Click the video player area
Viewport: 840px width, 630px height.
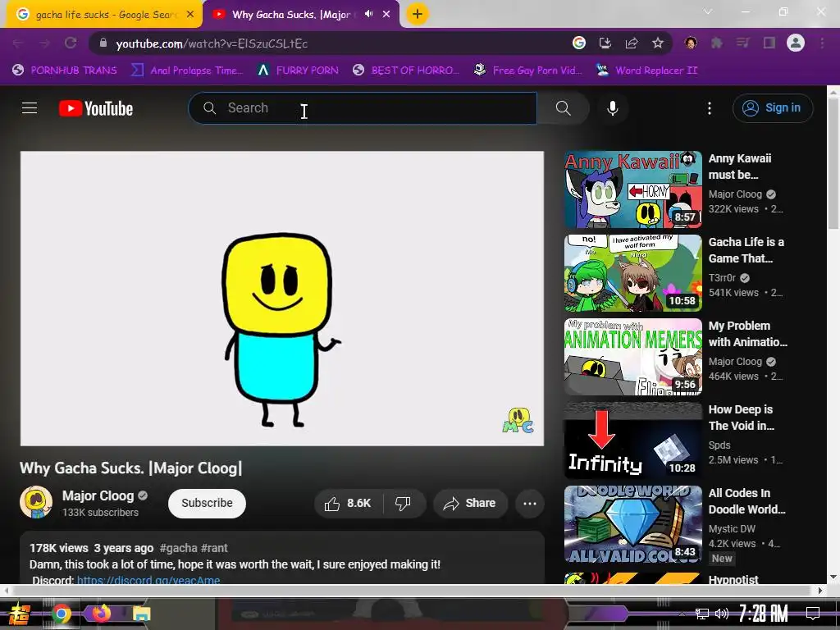click(x=282, y=298)
